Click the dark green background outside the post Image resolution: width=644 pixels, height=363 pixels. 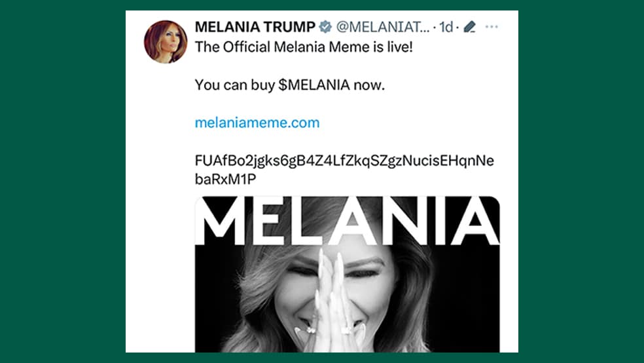[62, 181]
